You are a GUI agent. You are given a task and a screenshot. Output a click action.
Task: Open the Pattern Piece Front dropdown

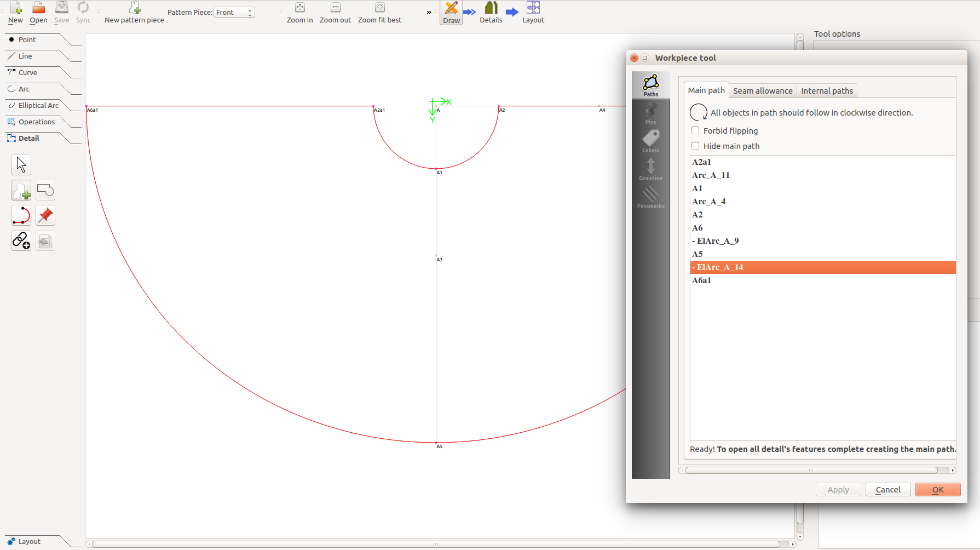[234, 13]
